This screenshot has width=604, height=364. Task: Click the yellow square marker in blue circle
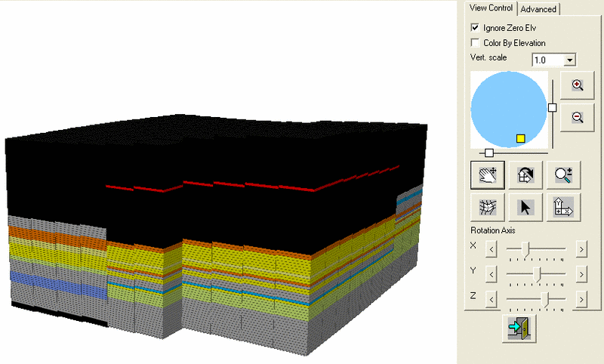[x=520, y=139]
